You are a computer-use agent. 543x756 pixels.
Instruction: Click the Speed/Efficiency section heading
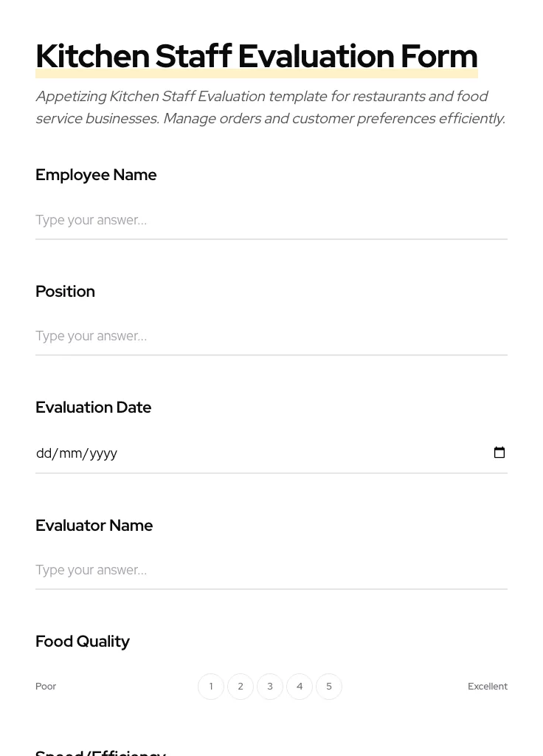click(101, 752)
